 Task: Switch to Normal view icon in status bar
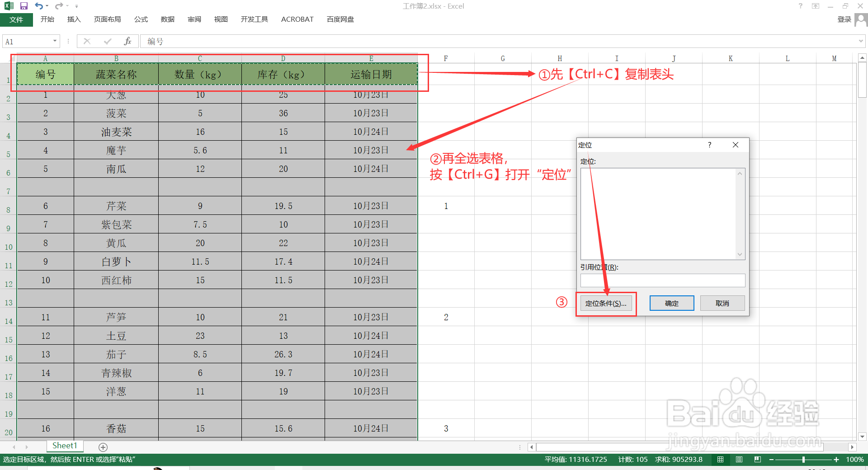[x=720, y=459]
